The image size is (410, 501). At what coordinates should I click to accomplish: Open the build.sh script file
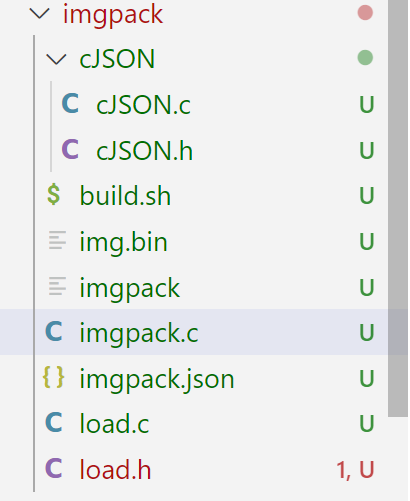coord(205,195)
